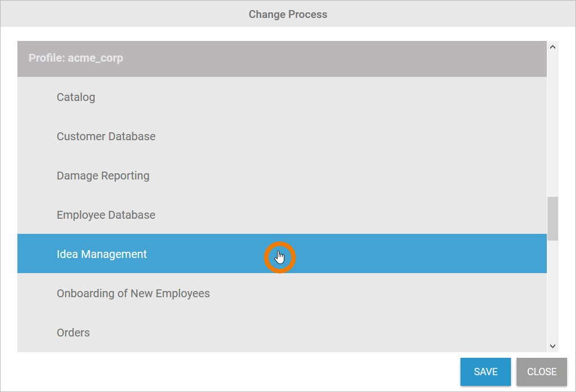Screen dimensions: 576x392
Task: Choose Customer Database from the list
Action: 106,136
